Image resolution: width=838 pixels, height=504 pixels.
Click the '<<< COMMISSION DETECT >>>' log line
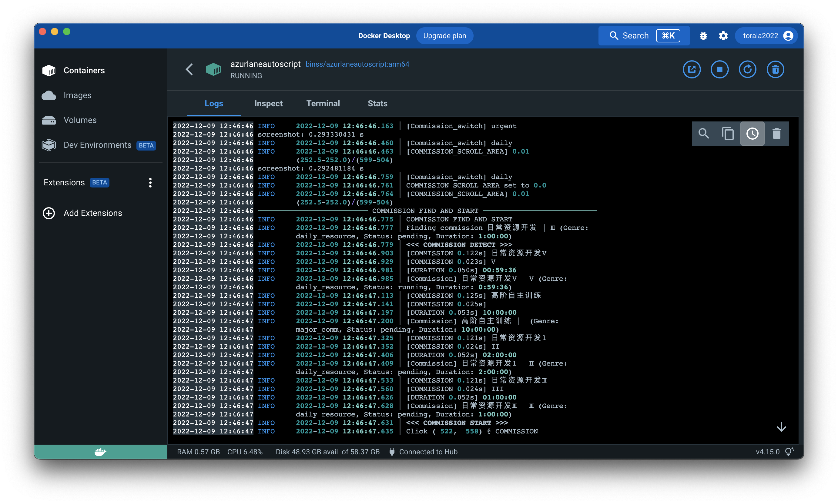point(459,245)
